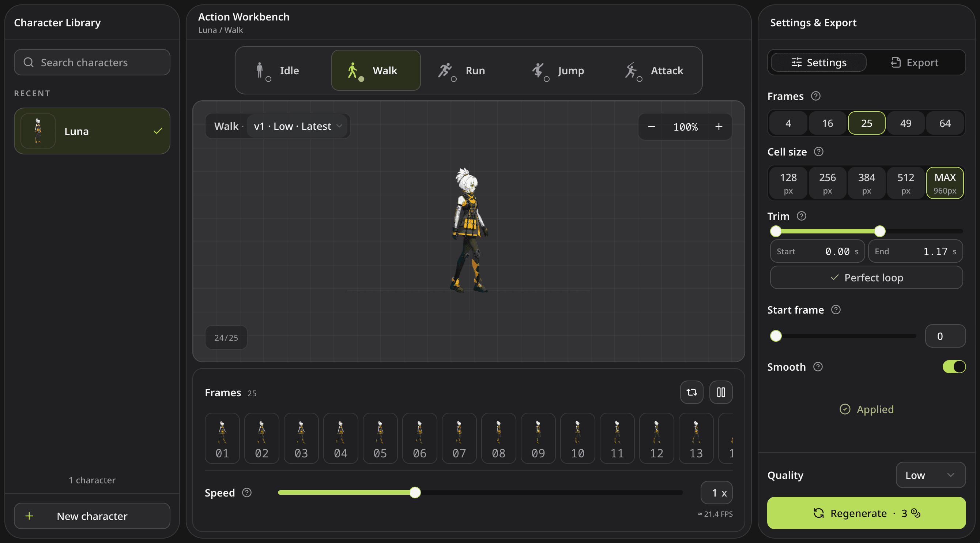Screen dimensions: 980x543
Task: Switch to the Settings tab
Action: (819, 63)
